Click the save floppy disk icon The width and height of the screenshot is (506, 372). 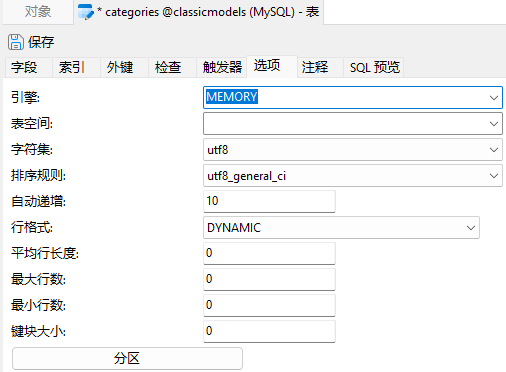[16, 42]
